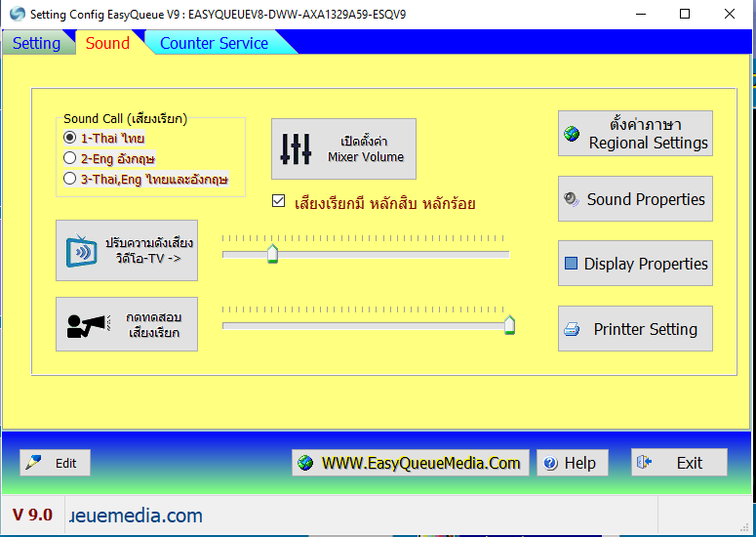Screen dimensions: 756x537
Task: Click the Edit pencil button
Action: click(x=55, y=463)
